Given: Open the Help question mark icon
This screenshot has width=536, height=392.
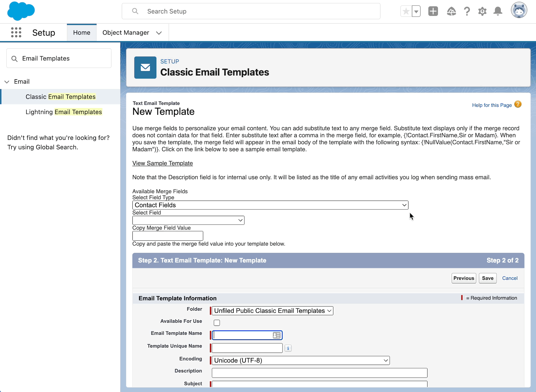Looking at the screenshot, I should pyautogui.click(x=467, y=11).
